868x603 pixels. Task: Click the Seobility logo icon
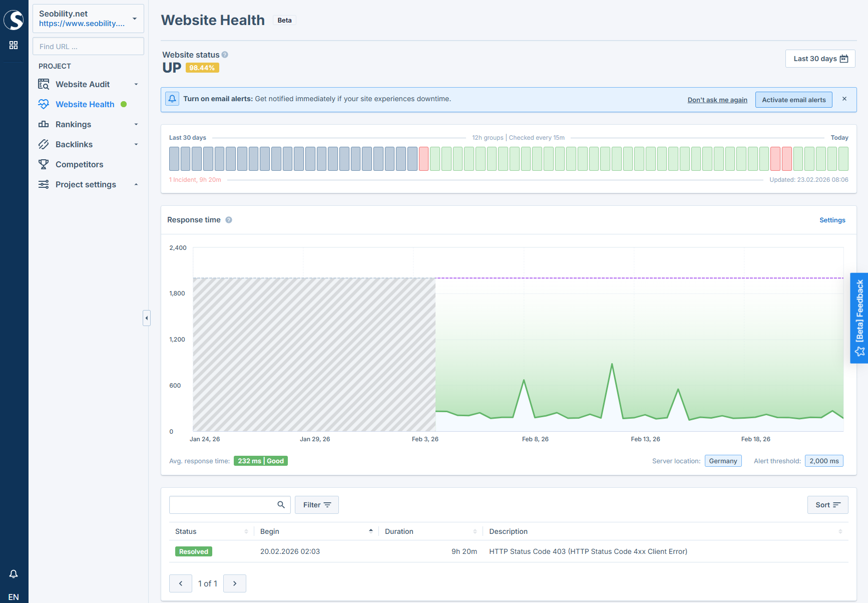(14, 20)
